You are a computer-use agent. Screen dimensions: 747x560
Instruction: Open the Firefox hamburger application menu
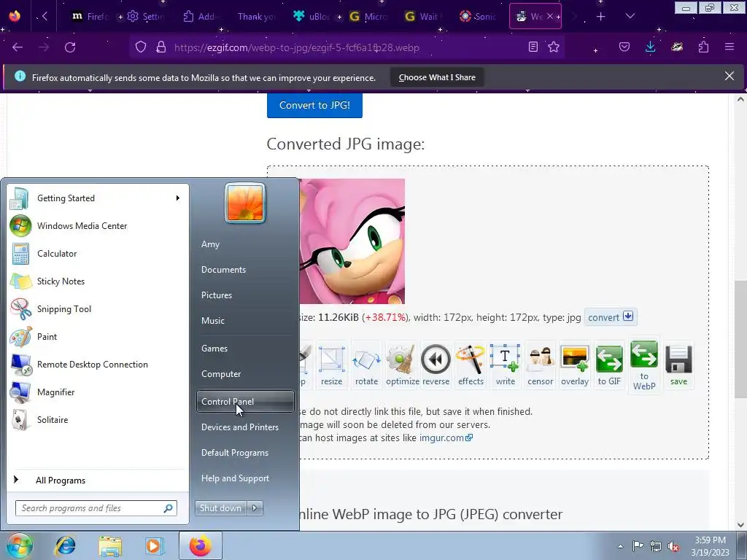[x=729, y=47]
